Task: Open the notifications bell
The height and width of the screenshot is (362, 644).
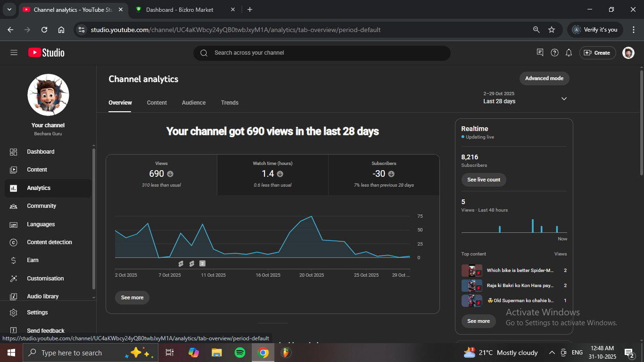Action: pos(569,53)
